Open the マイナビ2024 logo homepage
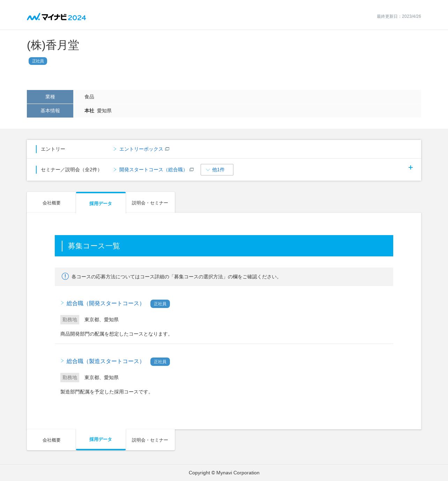This screenshot has height=481, width=448. click(x=57, y=17)
